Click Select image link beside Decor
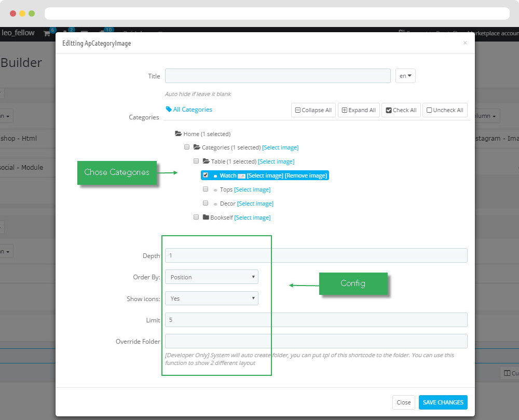This screenshot has height=420, width=519. 255,204
